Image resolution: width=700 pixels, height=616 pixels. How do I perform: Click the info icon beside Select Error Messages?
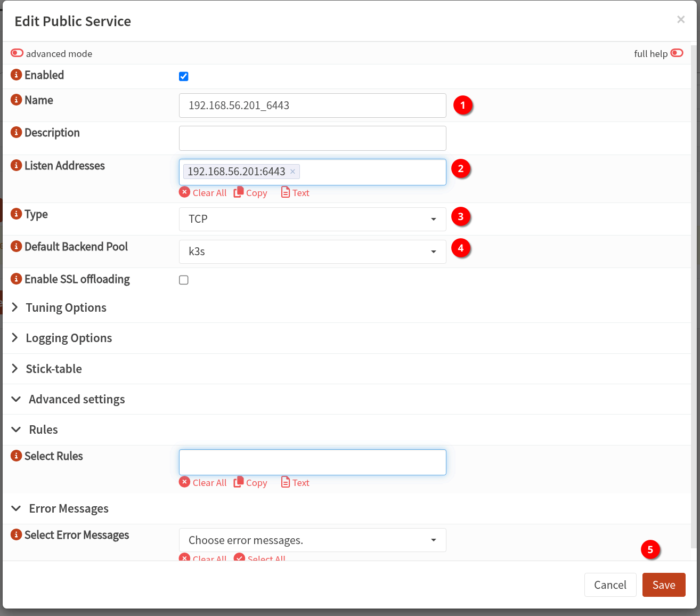pyautogui.click(x=17, y=535)
